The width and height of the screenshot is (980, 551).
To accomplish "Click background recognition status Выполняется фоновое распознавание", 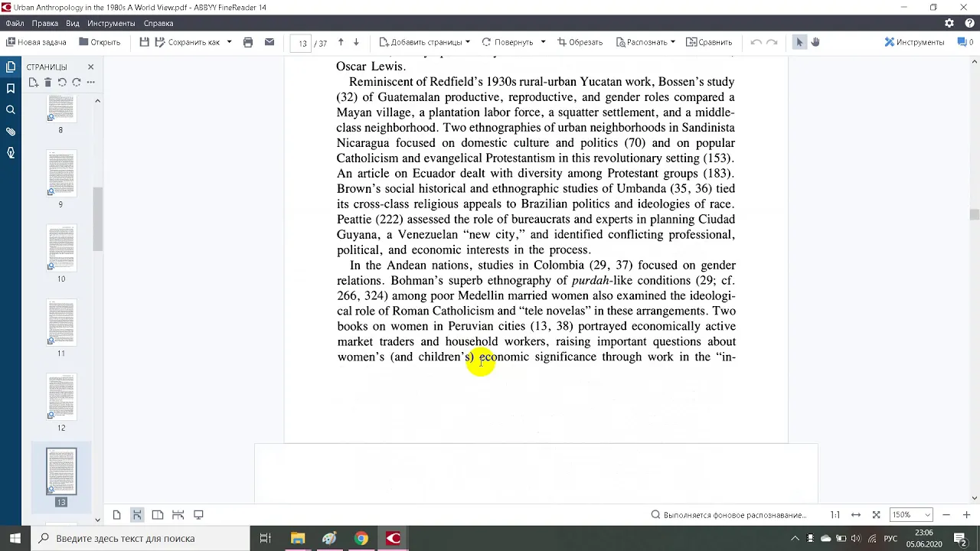I will 728,515.
